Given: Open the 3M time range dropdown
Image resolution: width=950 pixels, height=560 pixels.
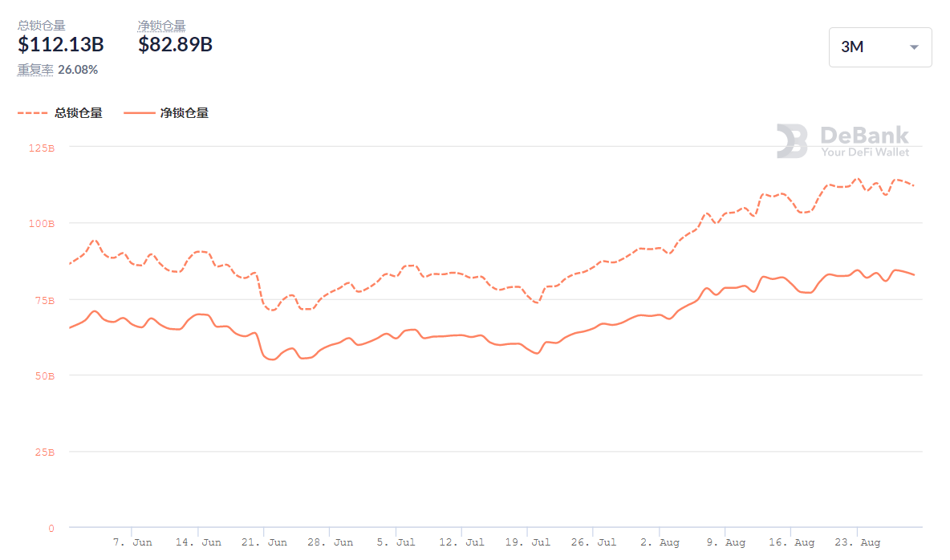Looking at the screenshot, I should [879, 47].
